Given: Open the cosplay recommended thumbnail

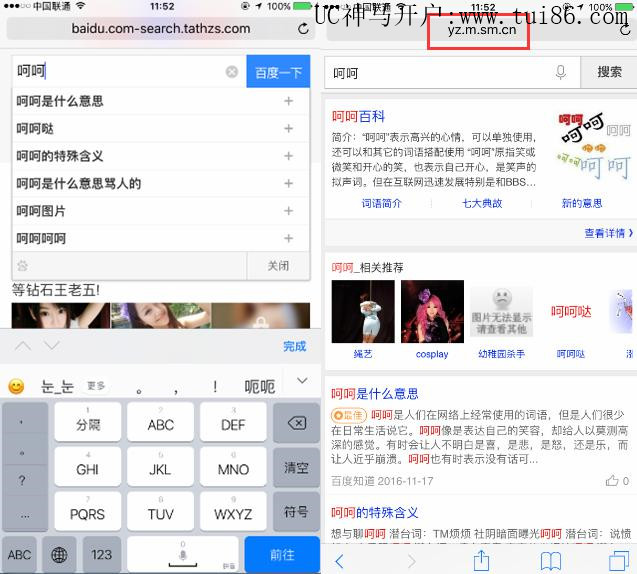Looking at the screenshot, I should click(x=432, y=312).
